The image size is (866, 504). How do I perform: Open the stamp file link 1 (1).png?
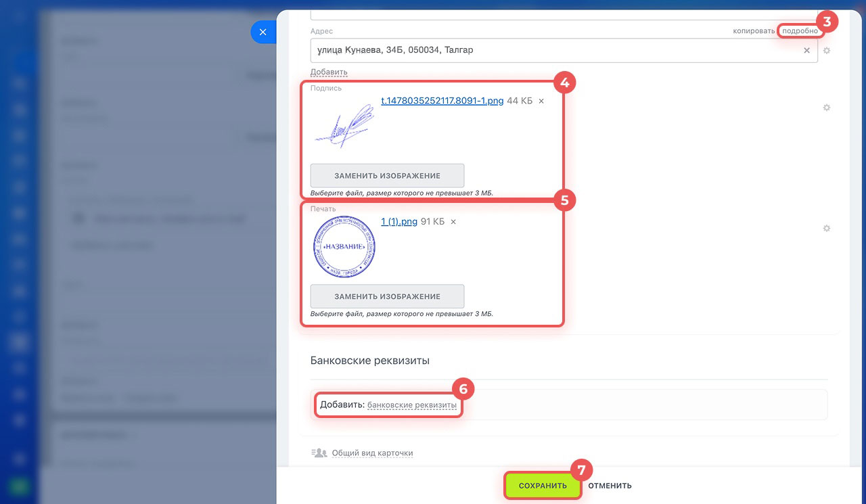399,221
